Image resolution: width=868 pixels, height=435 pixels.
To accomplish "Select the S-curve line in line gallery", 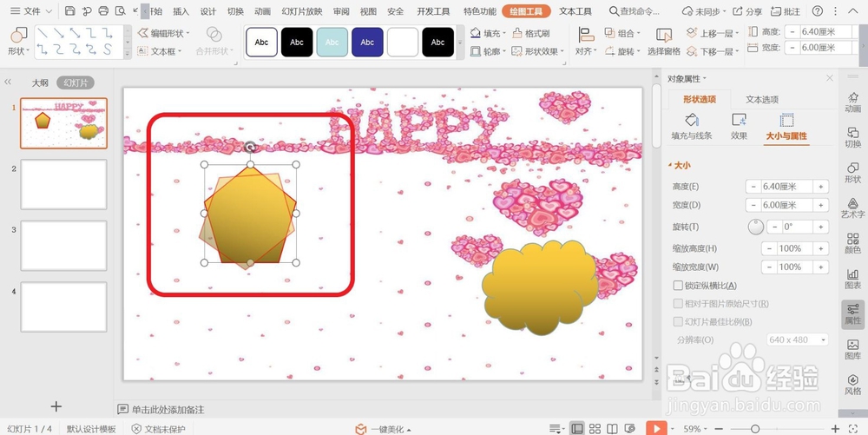I will coord(108,49).
